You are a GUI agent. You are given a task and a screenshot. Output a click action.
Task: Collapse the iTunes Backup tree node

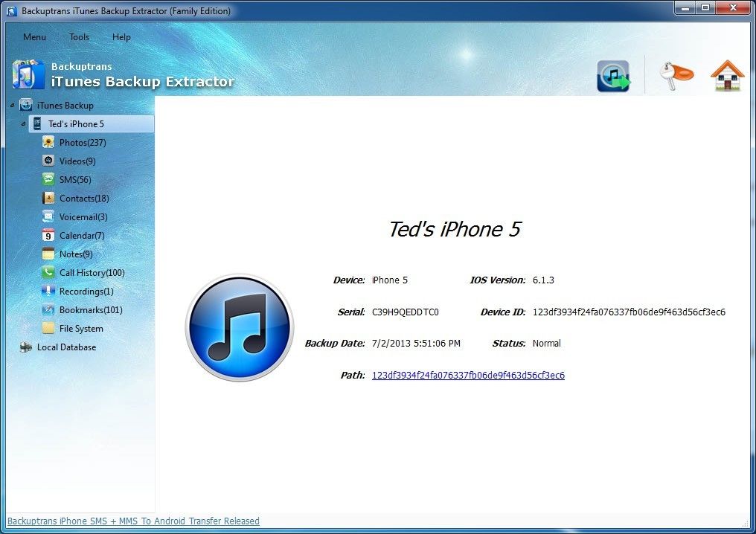point(13,105)
